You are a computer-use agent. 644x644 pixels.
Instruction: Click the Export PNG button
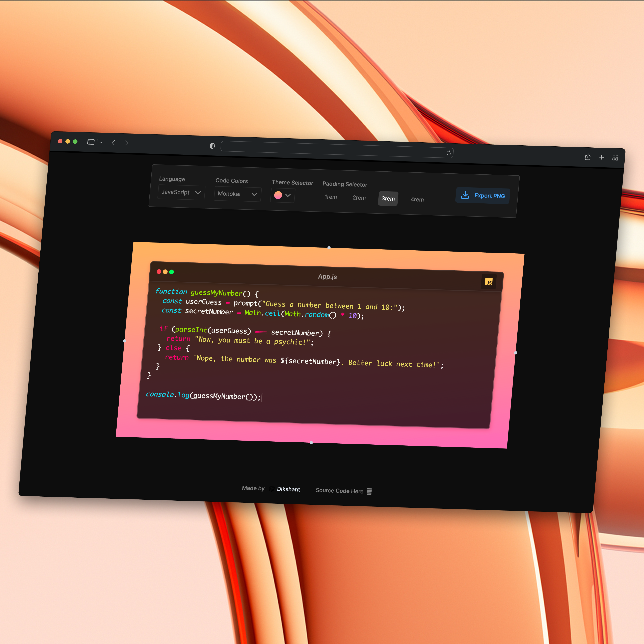click(x=483, y=196)
